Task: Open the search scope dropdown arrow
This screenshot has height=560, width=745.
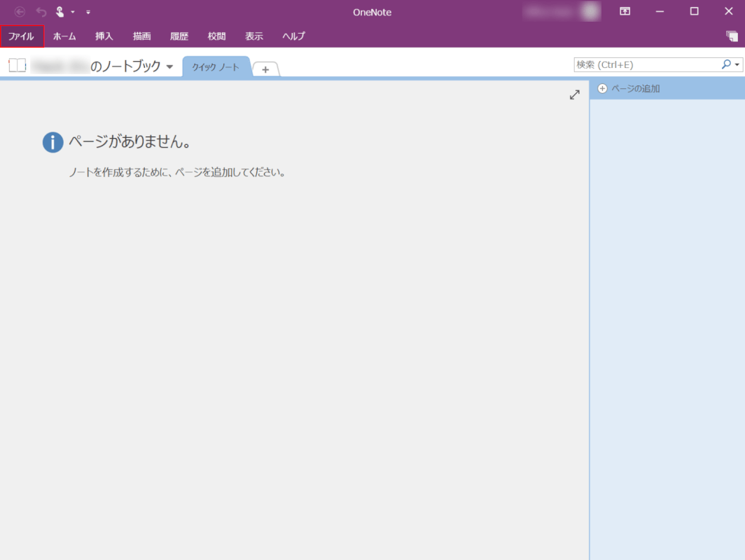Action: pyautogui.click(x=737, y=64)
